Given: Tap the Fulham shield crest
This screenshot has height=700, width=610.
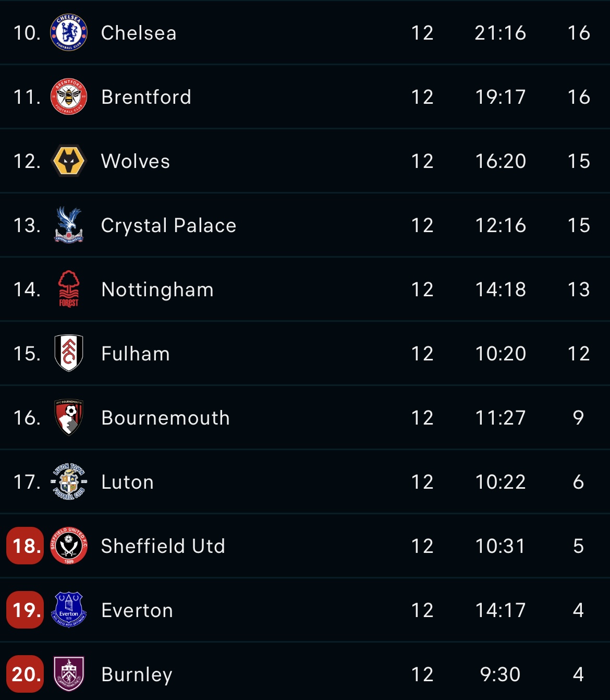Looking at the screenshot, I should pos(69,354).
